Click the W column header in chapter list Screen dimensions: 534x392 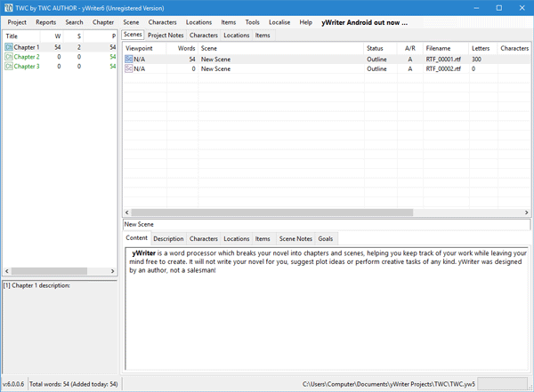click(x=52, y=36)
